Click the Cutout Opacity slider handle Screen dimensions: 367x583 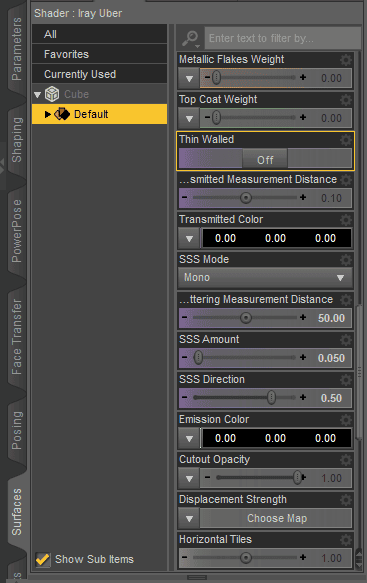[297, 477]
